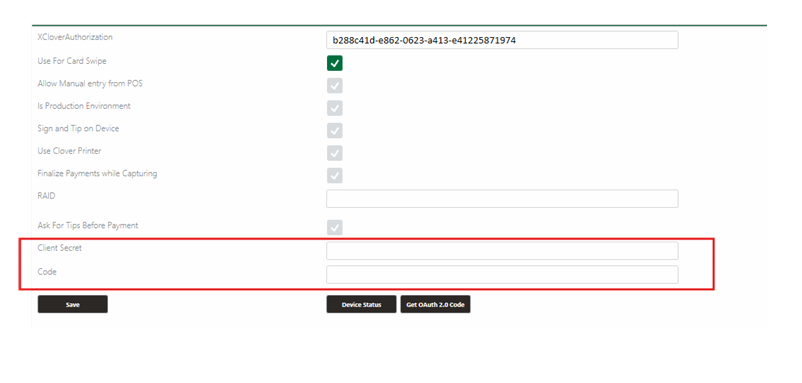Image resolution: width=802 pixels, height=383 pixels.
Task: Toggle Ask For Tips Before Payment checkbox
Action: pyautogui.click(x=335, y=228)
